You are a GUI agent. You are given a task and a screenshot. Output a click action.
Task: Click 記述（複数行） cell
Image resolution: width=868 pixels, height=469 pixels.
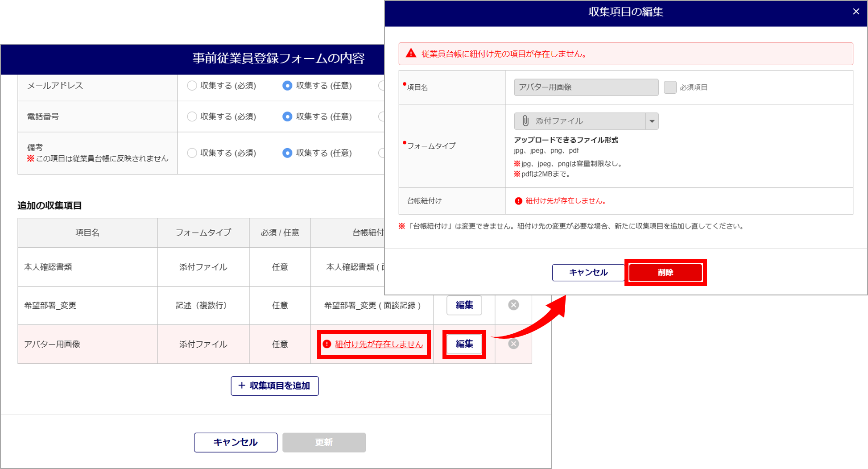(x=203, y=306)
